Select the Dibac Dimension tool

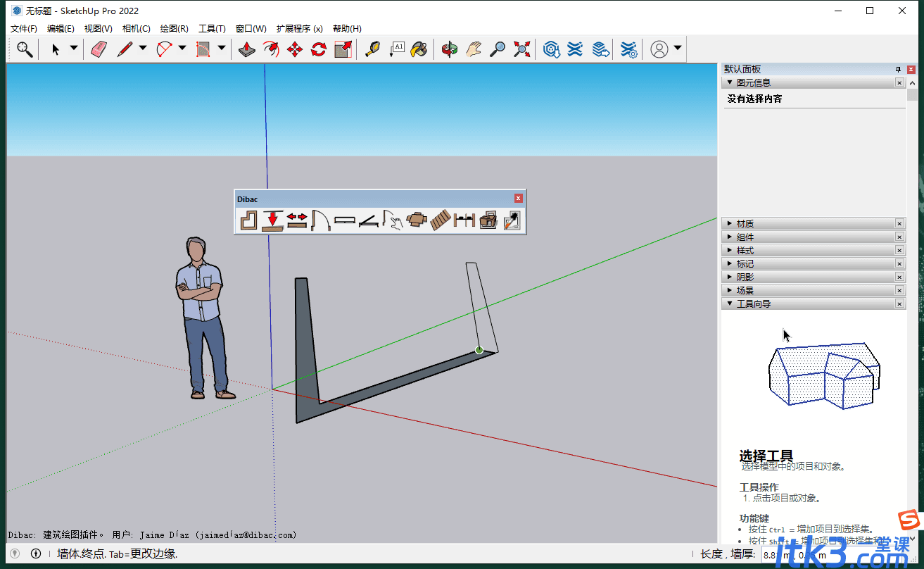[x=464, y=220]
